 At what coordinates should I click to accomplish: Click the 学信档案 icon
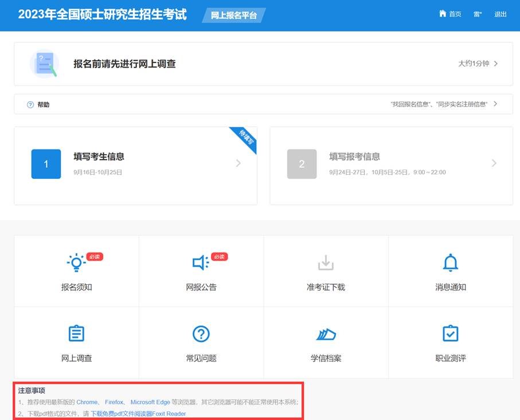tap(326, 334)
